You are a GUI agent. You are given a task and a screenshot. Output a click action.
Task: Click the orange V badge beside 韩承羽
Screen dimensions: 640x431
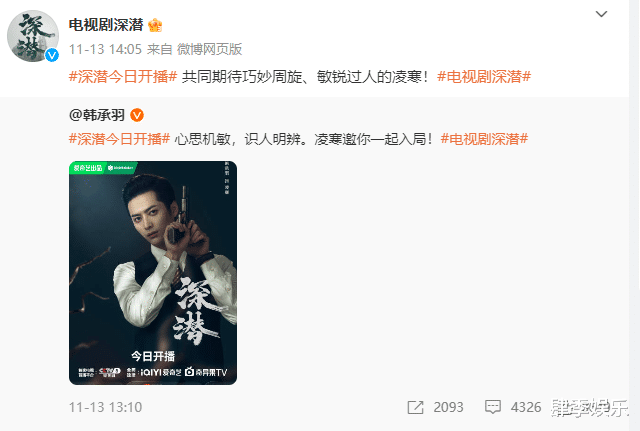137,115
